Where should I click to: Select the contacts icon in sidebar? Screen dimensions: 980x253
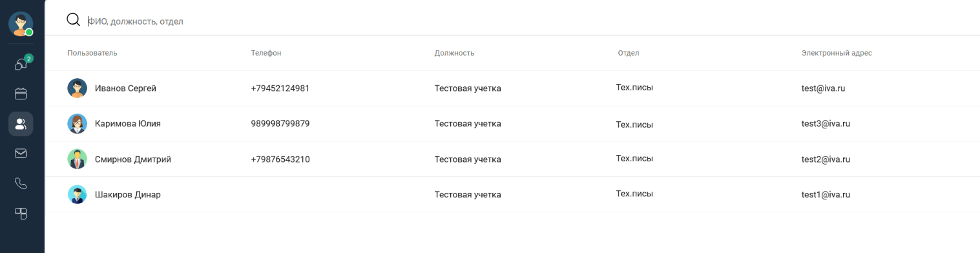click(21, 124)
